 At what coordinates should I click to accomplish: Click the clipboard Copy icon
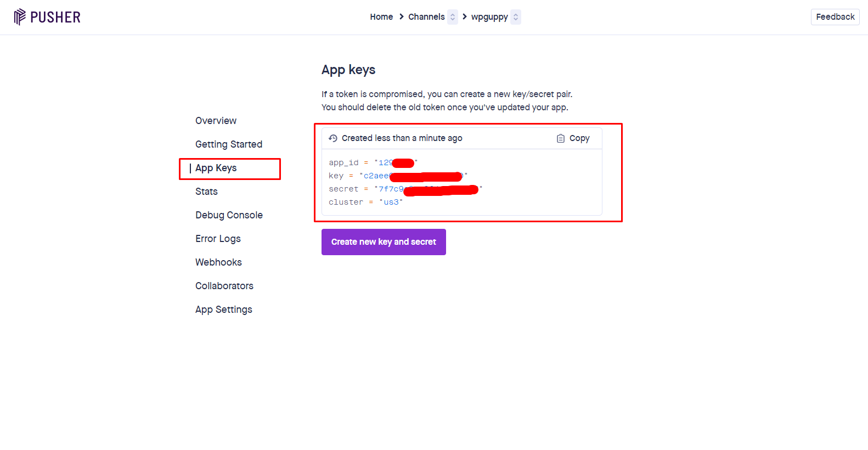560,138
